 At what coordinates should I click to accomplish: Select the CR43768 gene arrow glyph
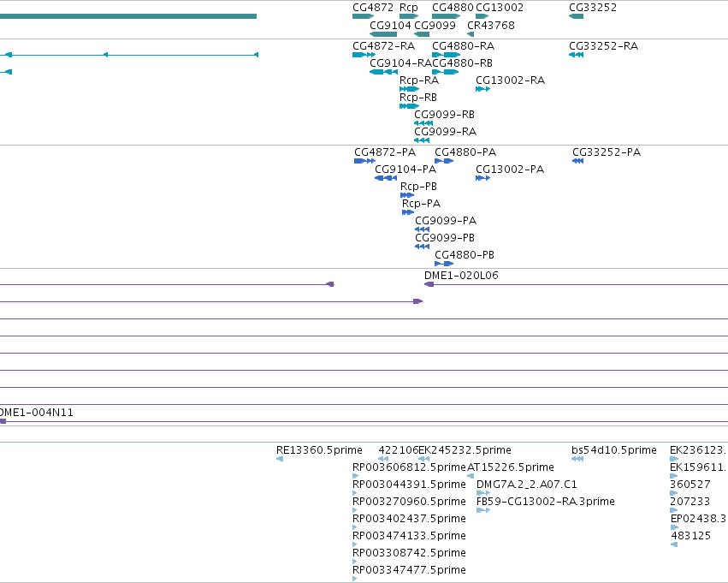tap(471, 34)
